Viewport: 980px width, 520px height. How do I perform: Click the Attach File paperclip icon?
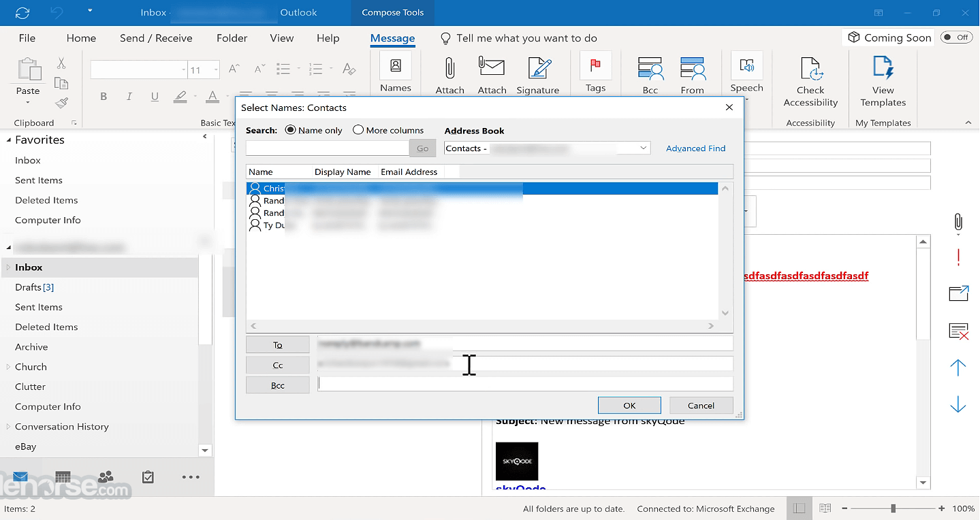tap(449, 69)
